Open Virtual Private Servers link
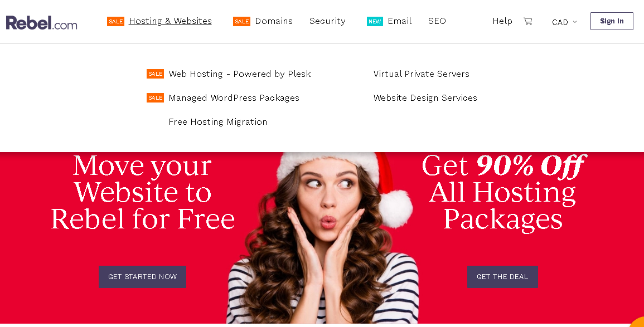 point(421,74)
